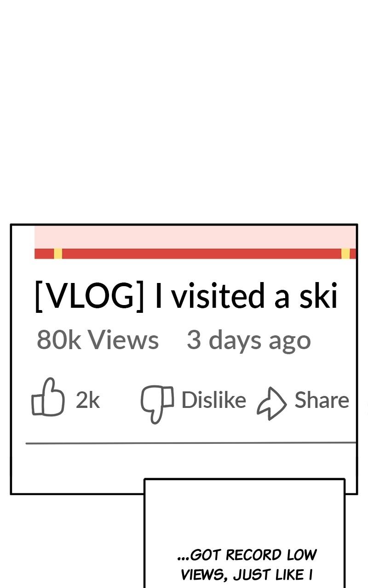This screenshot has height=588, width=368.
Task: Click the 'Share' text label
Action: click(x=322, y=400)
